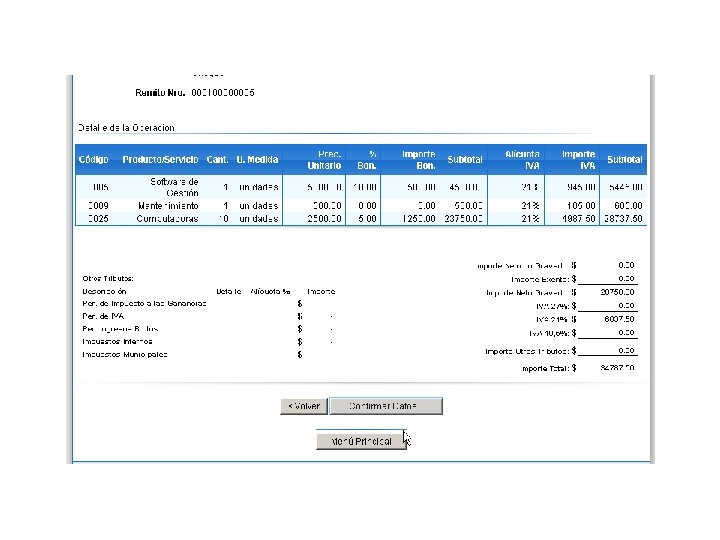Select the Importe Bon. column header
720x540 pixels.
[x=418, y=160]
